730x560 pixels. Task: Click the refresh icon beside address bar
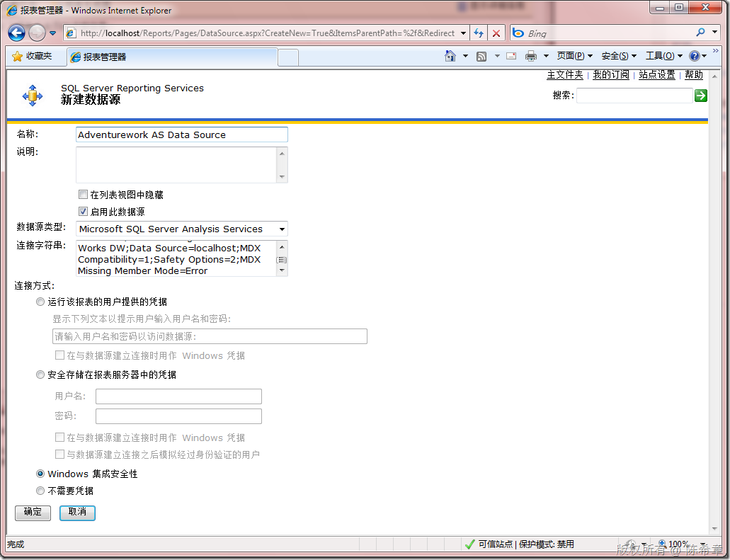pos(478,33)
